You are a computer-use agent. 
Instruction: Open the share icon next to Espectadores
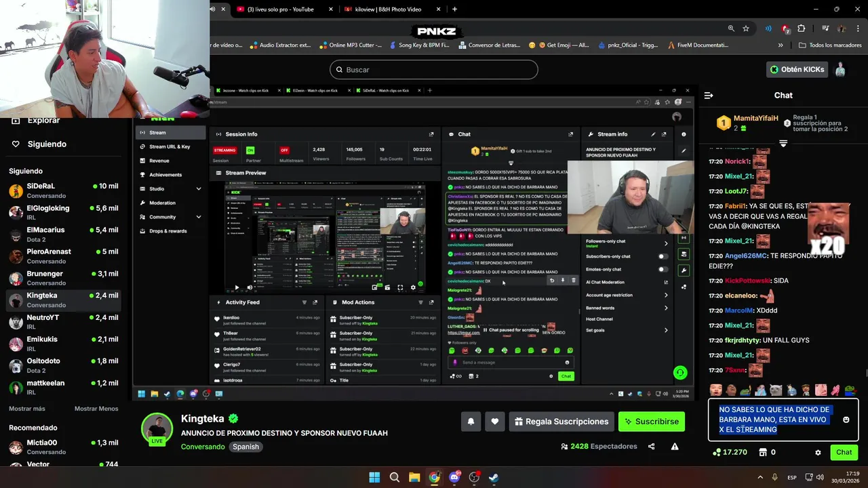coord(652,447)
